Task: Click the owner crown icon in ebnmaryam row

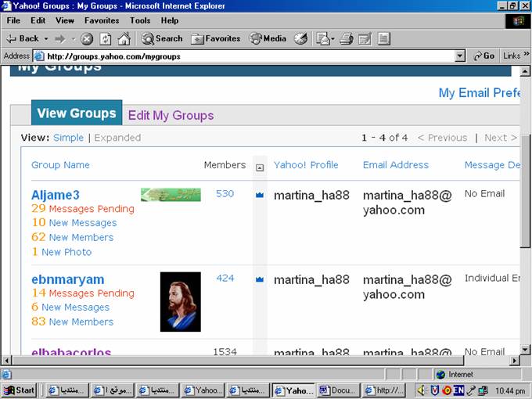Action: tap(260, 279)
